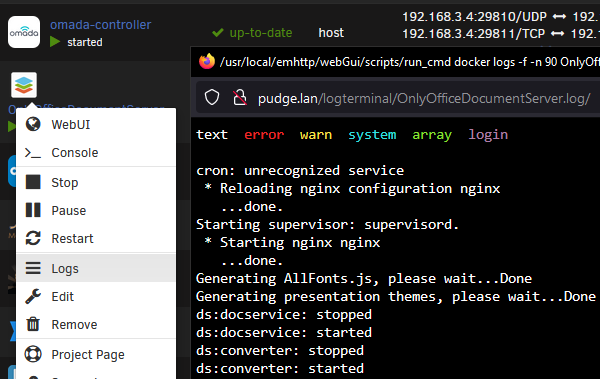Click the 192.168.3.4:29810/UDP port mapping
This screenshot has height=379, width=600.
pos(474,16)
